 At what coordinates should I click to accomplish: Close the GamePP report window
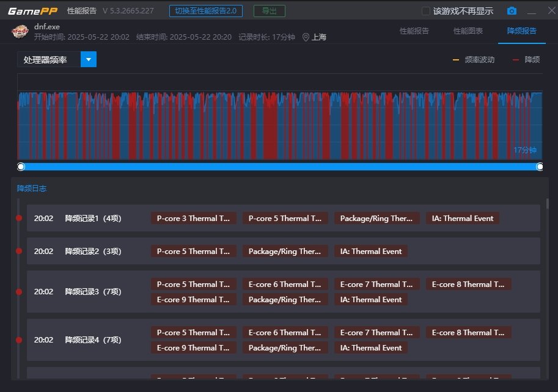[552, 10]
